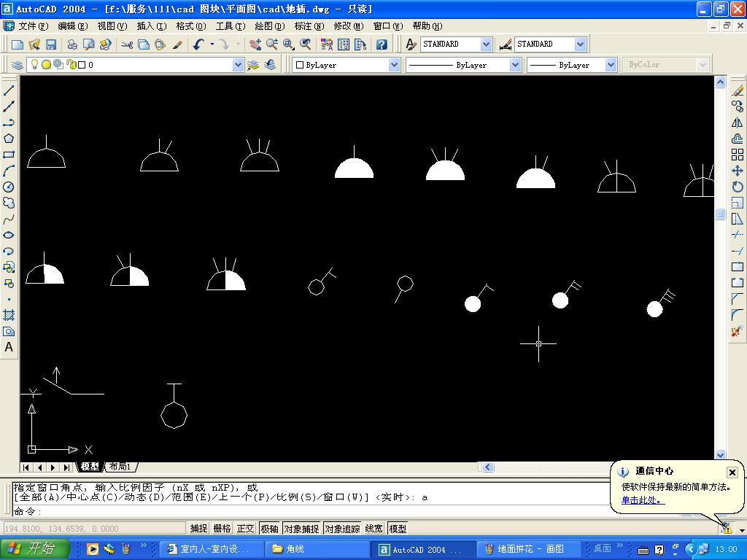
Task: Click the Save icon in standard toolbar
Action: pos(51,44)
